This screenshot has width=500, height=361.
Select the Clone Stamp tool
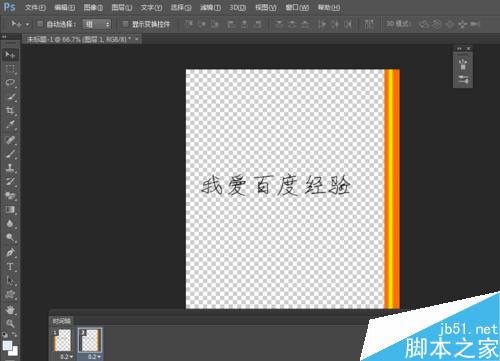(10, 168)
